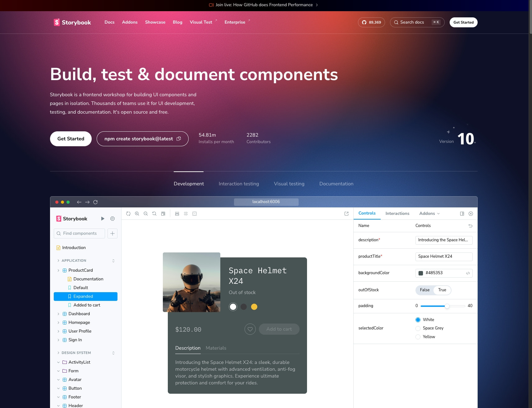This screenshot has width=532, height=408.
Task: Click the remount component toolbar icon
Action: click(128, 214)
